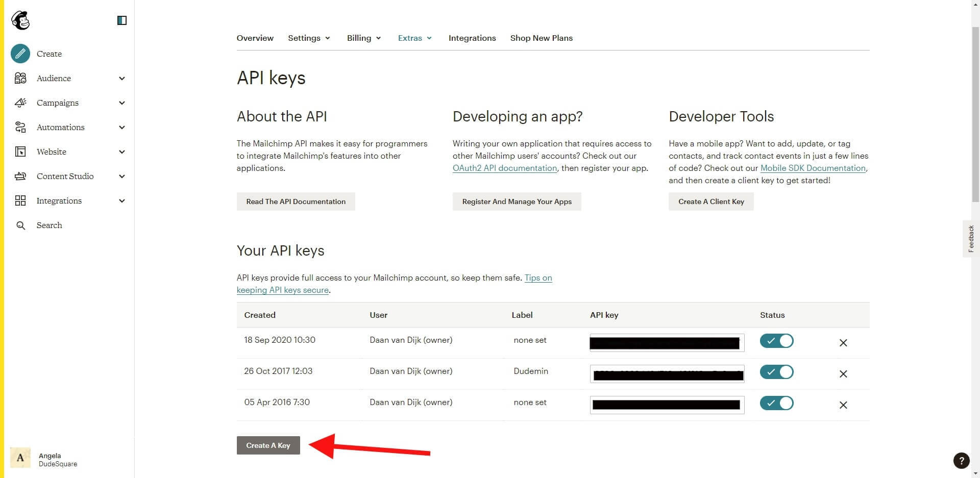Select the 05 Apr 2016 API key field
Image resolution: width=980 pixels, height=478 pixels.
[667, 405]
